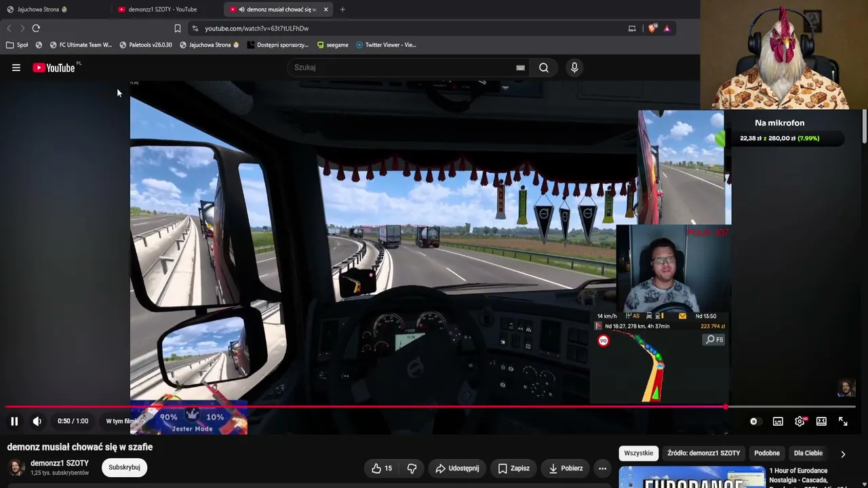Open the Brave Shields lion icon

point(652,28)
